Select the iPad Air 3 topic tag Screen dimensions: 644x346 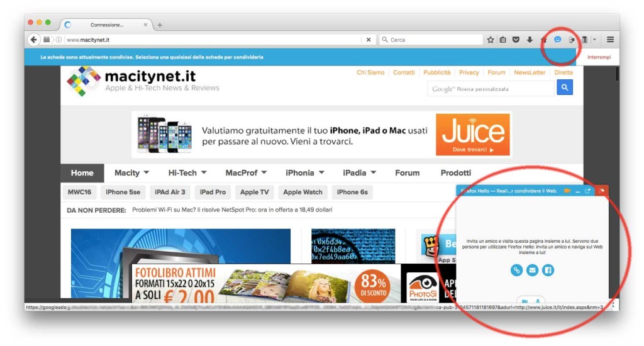(170, 192)
